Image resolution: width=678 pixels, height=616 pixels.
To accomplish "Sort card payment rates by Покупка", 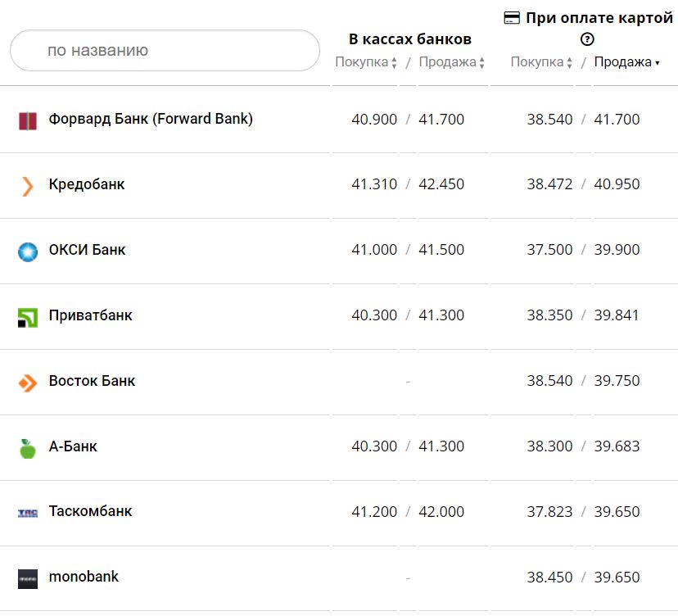I will pyautogui.click(x=541, y=62).
